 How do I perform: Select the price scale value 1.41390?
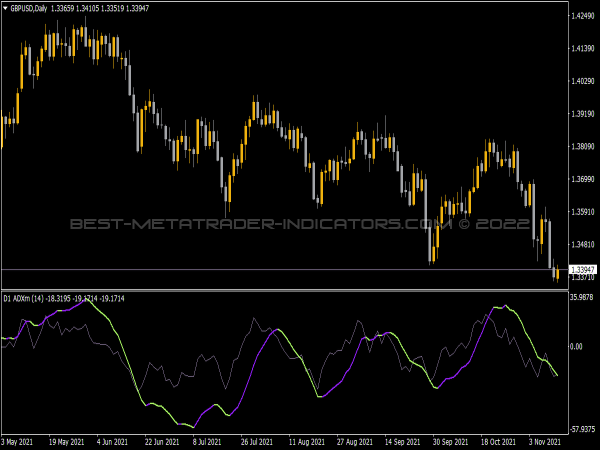pyautogui.click(x=582, y=48)
